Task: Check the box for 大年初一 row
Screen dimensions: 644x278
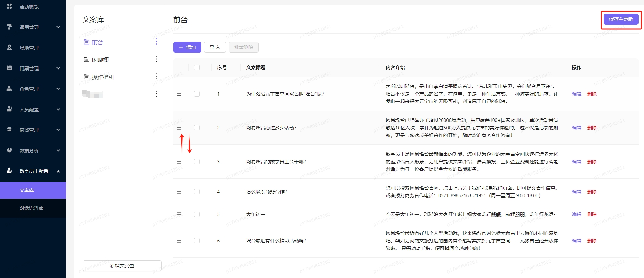Action: click(x=197, y=214)
